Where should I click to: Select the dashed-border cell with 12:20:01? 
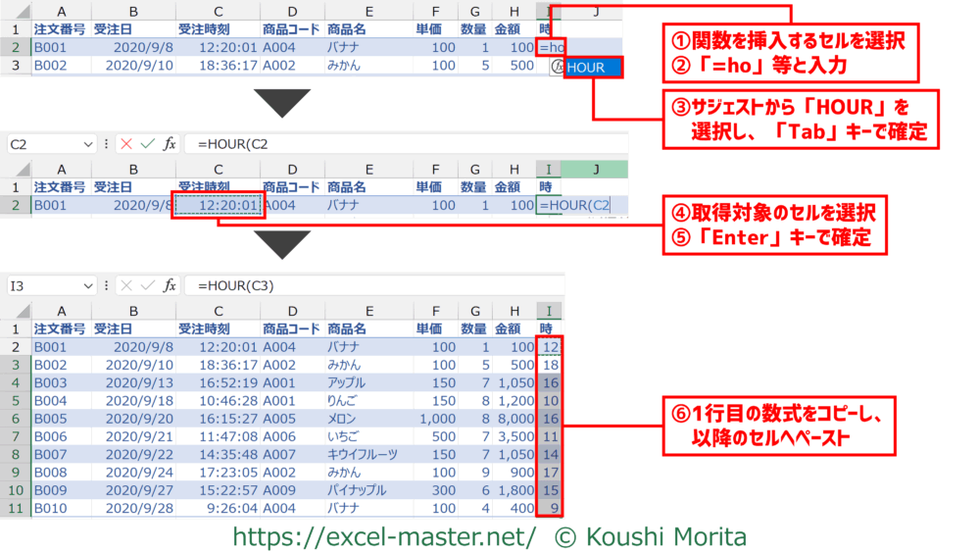pyautogui.click(x=218, y=205)
